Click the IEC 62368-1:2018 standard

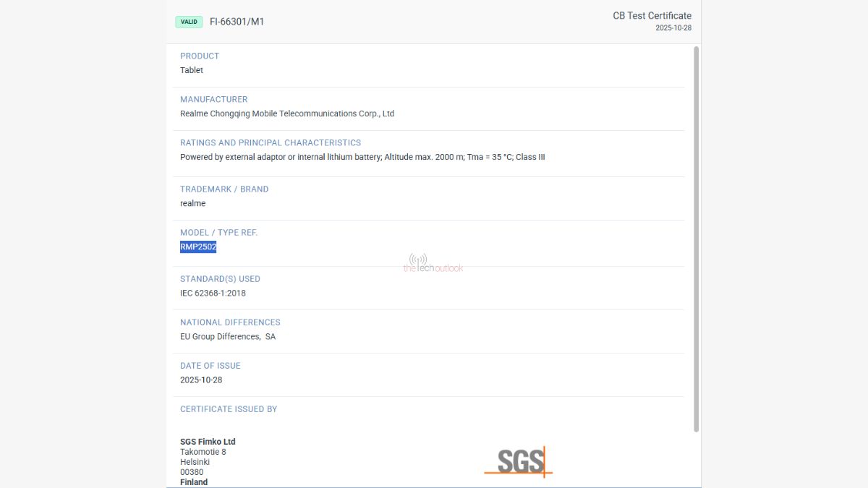click(213, 293)
